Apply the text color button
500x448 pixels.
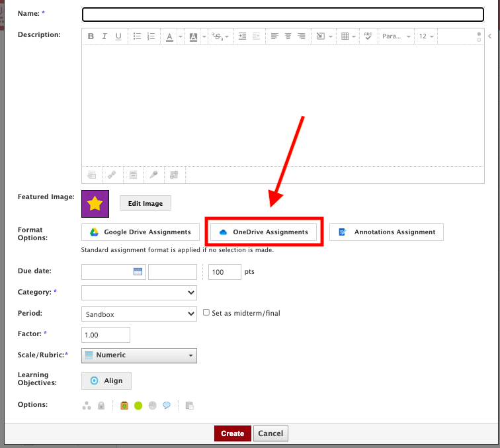click(169, 36)
